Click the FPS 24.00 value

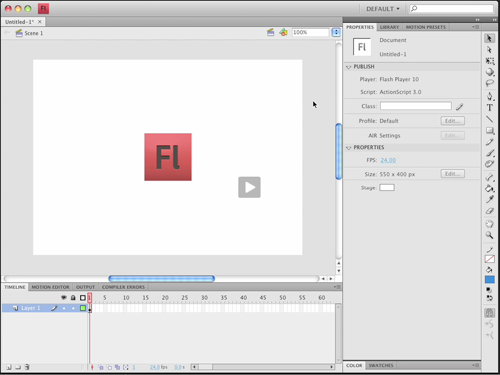(x=388, y=160)
